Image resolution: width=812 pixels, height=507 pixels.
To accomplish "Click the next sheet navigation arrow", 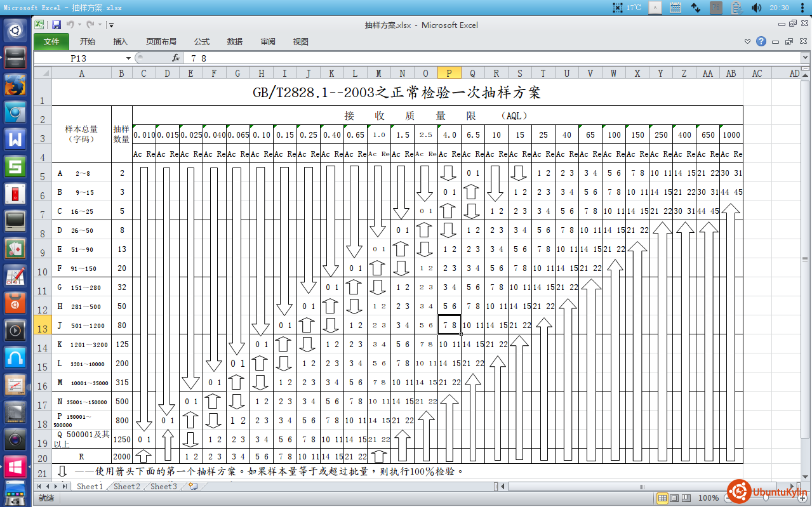I will [55, 487].
